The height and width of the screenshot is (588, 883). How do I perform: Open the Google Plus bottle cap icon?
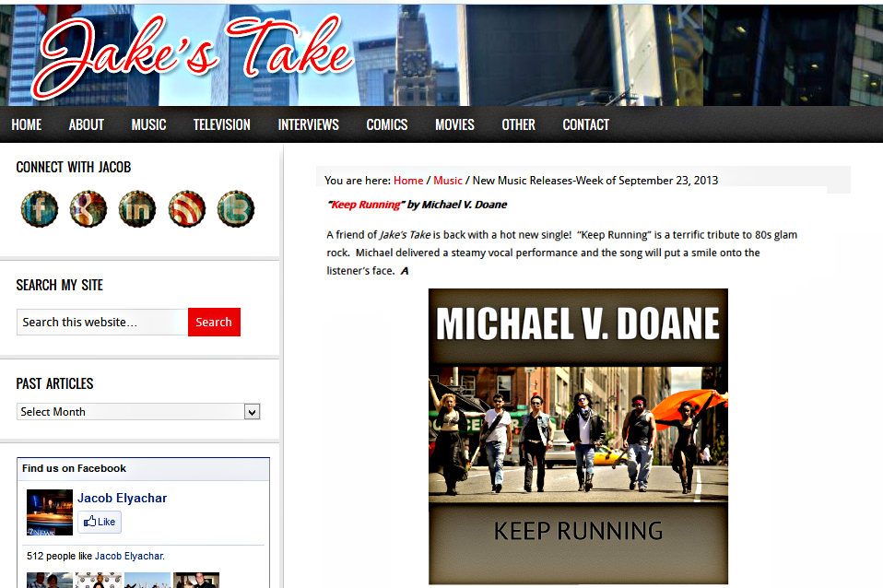[x=88, y=209]
